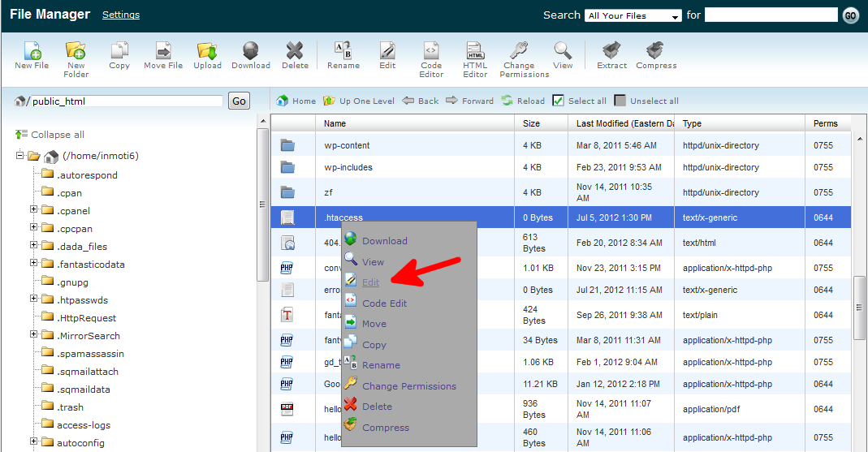Select Change Permissions in context menu

(408, 386)
